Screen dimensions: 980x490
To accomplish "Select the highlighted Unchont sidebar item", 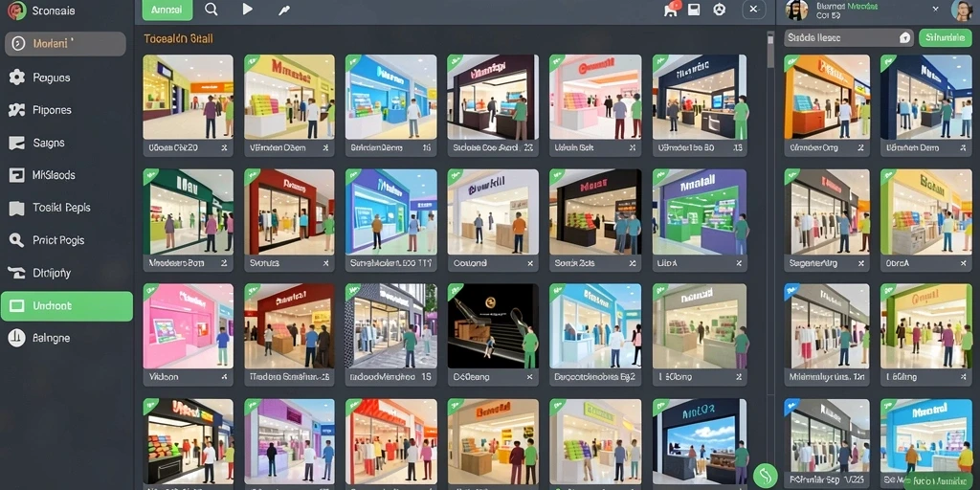I will [67, 306].
